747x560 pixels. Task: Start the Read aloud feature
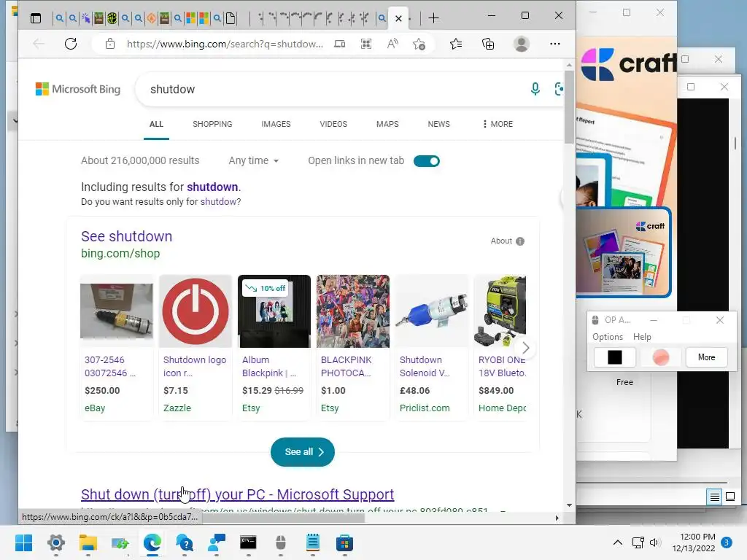point(392,44)
